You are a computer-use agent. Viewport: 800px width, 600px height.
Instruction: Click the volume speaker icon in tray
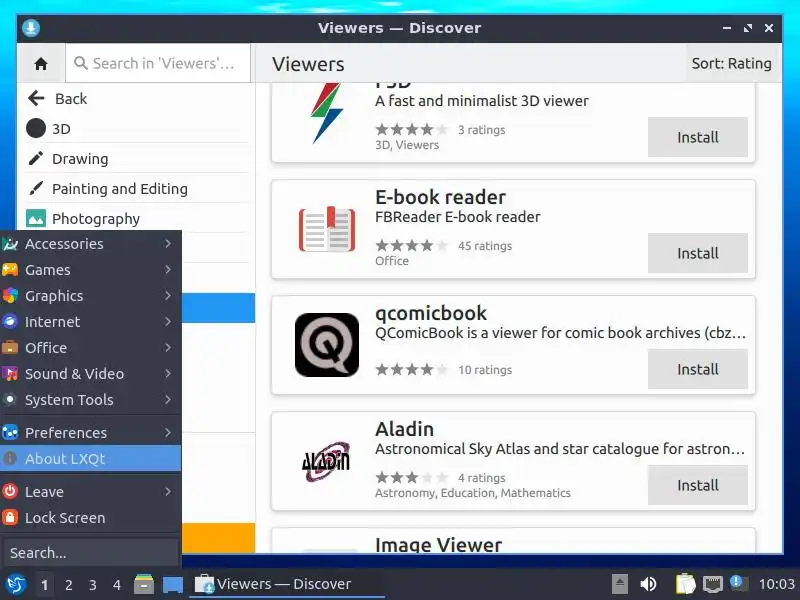[x=648, y=584]
